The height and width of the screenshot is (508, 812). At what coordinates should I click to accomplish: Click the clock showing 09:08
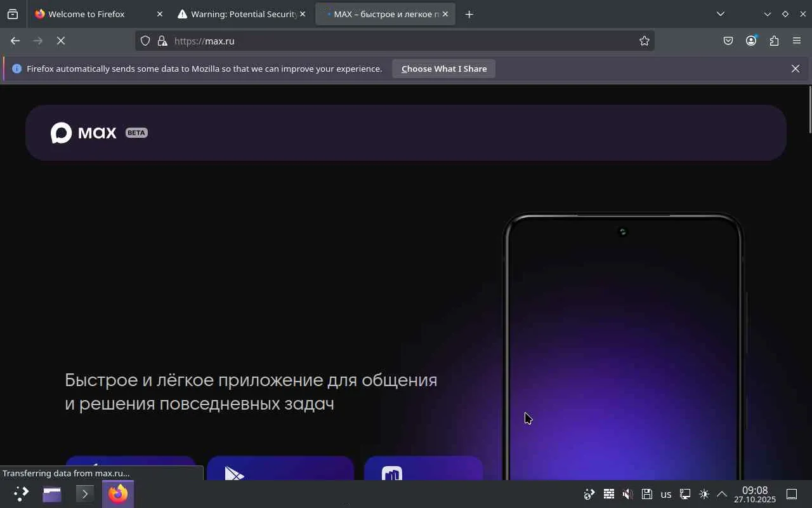click(755, 495)
